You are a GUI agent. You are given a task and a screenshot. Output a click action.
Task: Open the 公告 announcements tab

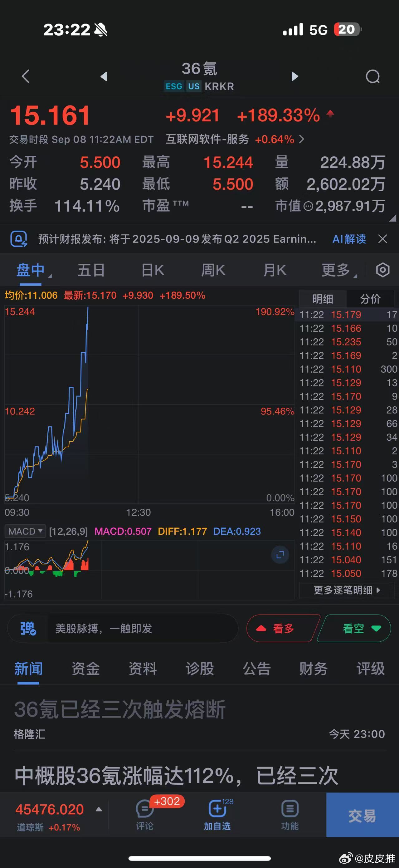coord(257,669)
